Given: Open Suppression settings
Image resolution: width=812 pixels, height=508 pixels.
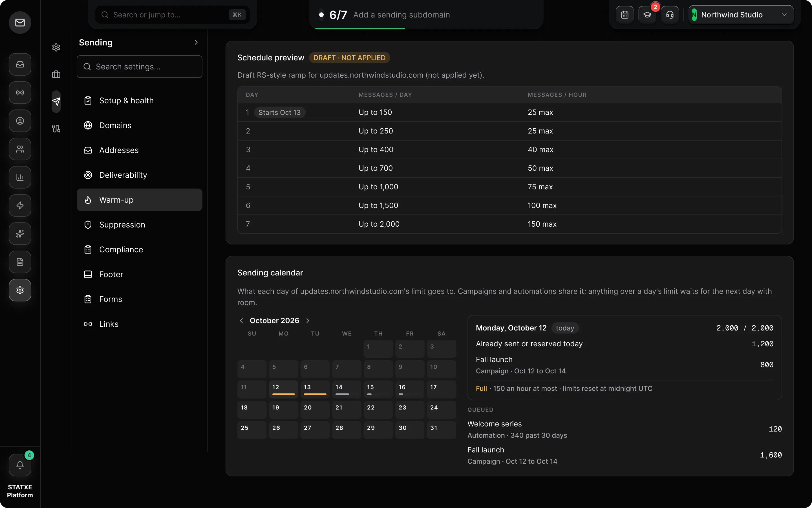Looking at the screenshot, I should [139, 225].
